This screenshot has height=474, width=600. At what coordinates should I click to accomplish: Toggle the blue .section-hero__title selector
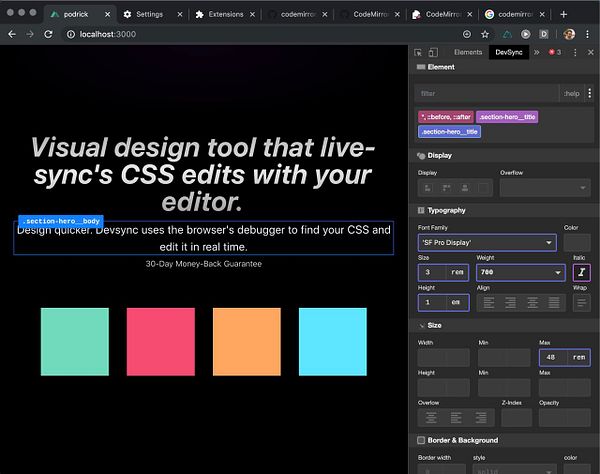(x=449, y=132)
